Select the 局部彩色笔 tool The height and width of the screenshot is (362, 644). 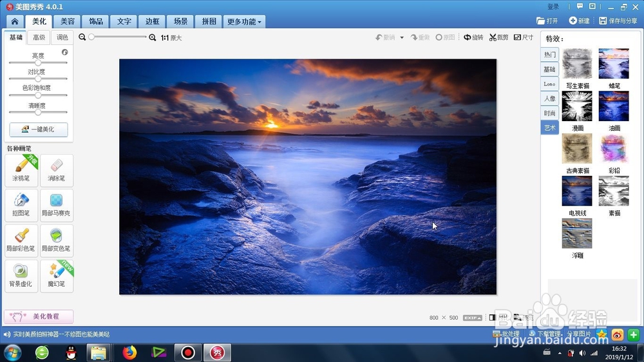(21, 240)
